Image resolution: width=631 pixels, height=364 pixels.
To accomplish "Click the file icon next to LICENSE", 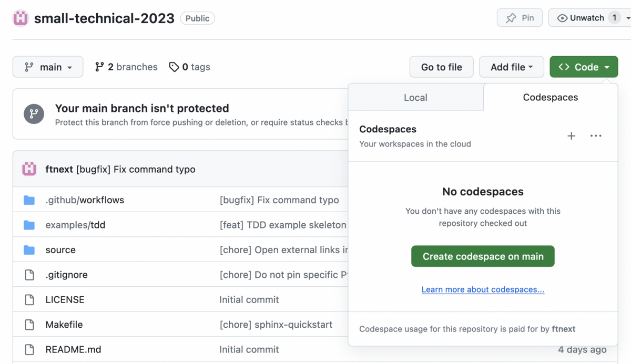I will [x=29, y=299].
